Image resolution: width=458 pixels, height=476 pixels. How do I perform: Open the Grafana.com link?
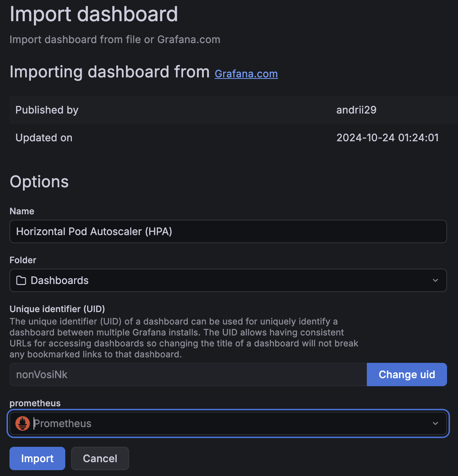pyautogui.click(x=246, y=74)
